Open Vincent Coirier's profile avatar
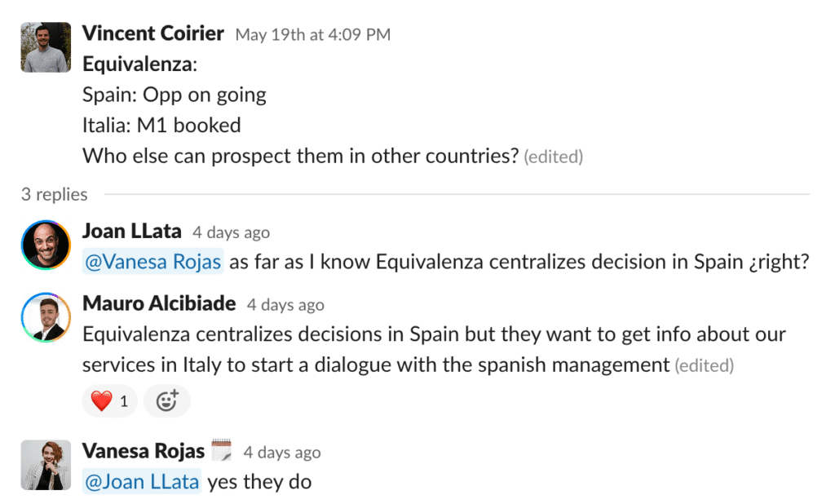 tap(46, 47)
